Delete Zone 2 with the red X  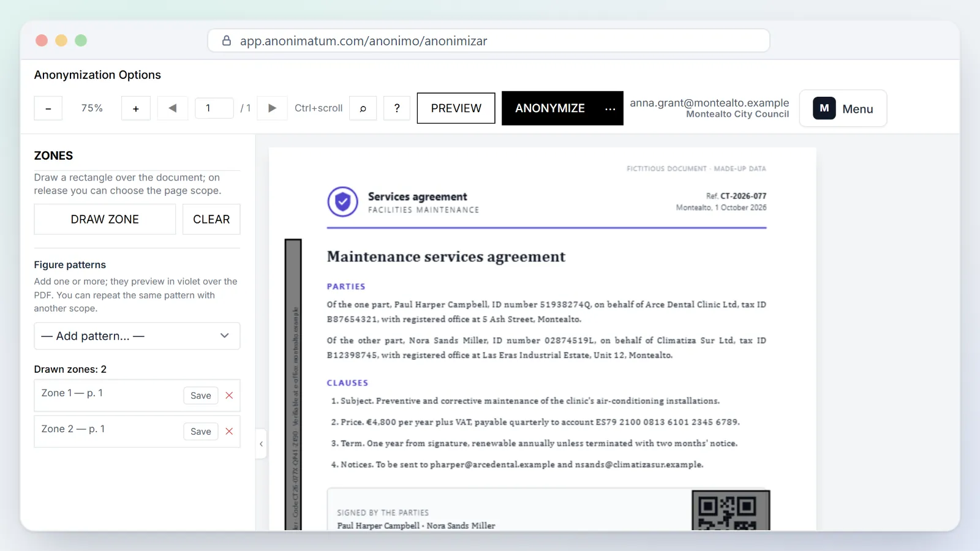[x=229, y=432]
